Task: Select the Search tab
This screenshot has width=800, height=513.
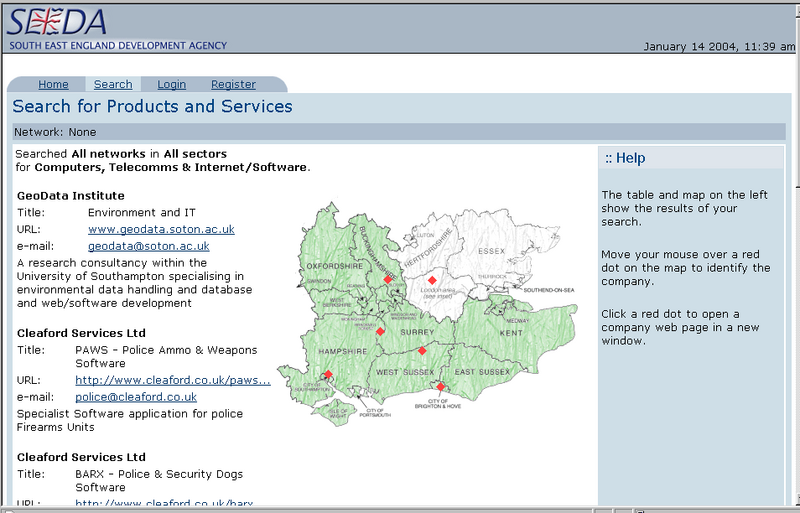Action: point(113,84)
